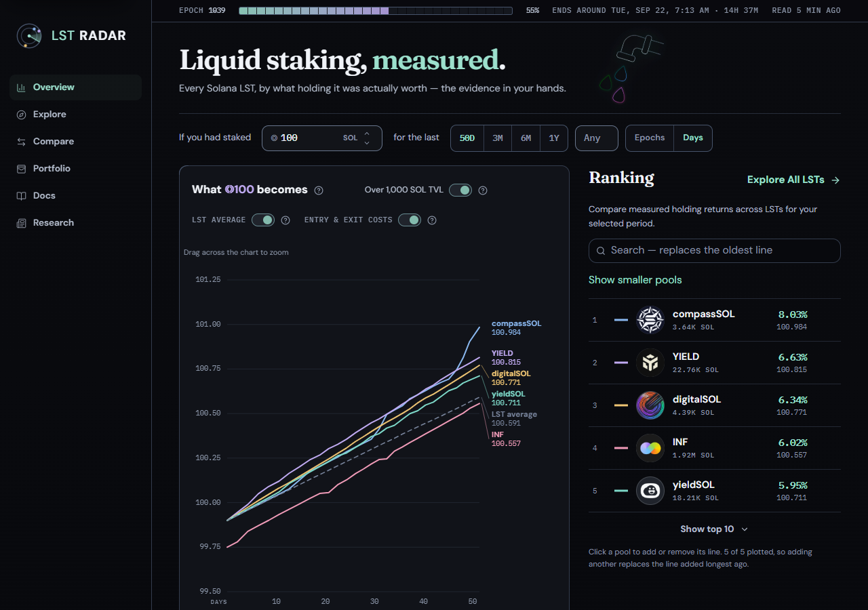The image size is (868, 610).
Task: Click digitalSOL 6.34% return value
Action: pyautogui.click(x=792, y=400)
